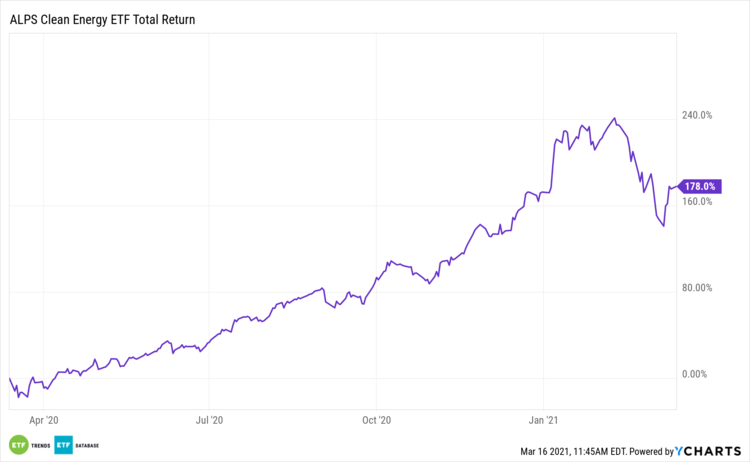
Task: Click the 80.00% y-axis label
Action: [x=696, y=288]
